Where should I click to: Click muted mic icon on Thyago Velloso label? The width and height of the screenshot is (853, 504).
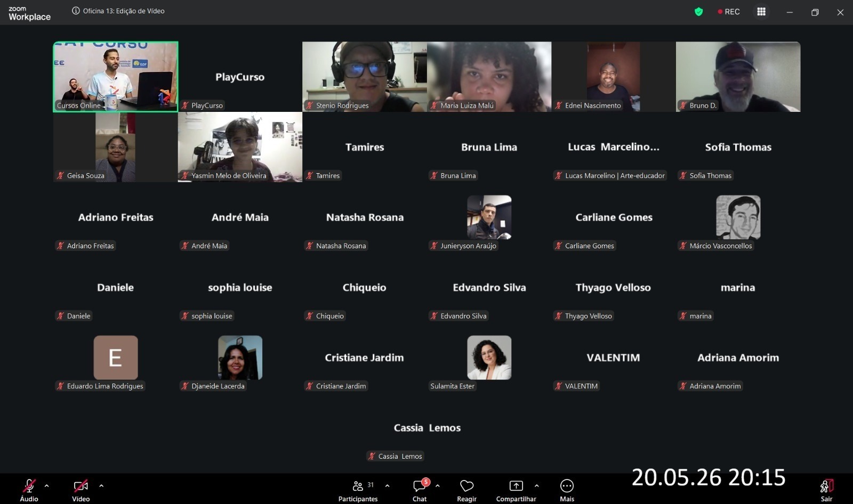tap(559, 316)
